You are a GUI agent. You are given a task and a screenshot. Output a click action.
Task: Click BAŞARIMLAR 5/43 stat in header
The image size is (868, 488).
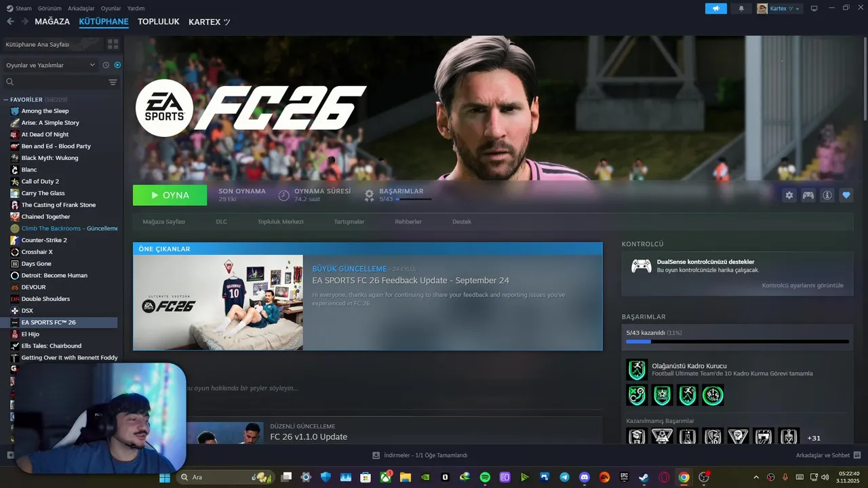399,195
